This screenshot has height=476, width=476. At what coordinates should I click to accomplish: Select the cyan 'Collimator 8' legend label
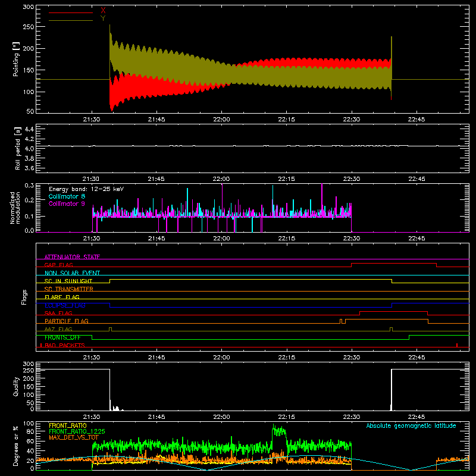[67, 196]
